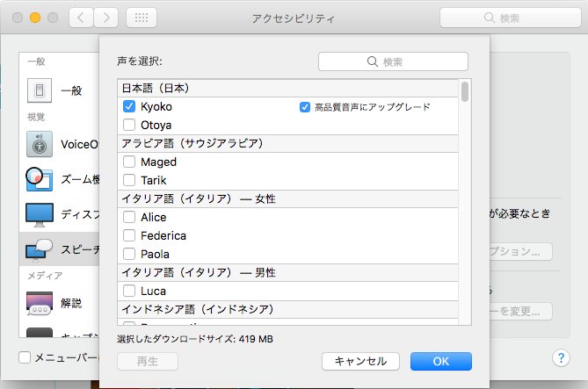Viewport: 588px width, 389px height.
Task: Click the アラビア語（サウジアラビア）header
Action: click(x=288, y=143)
